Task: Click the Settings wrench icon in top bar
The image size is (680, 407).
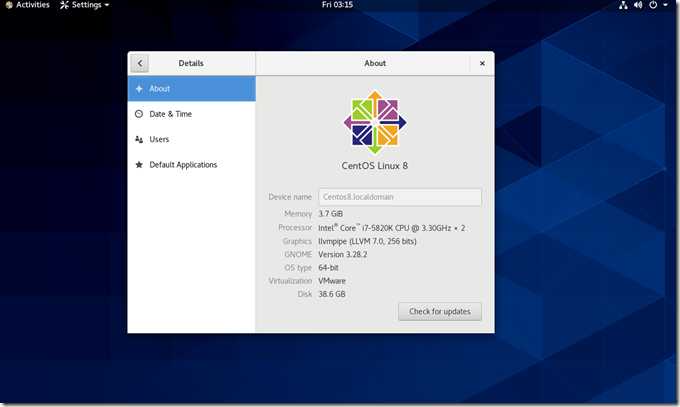Action: pos(64,5)
